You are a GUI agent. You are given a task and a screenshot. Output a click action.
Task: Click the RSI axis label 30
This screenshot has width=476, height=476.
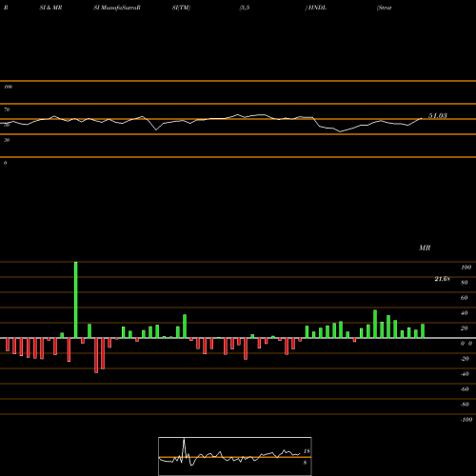[7, 140]
